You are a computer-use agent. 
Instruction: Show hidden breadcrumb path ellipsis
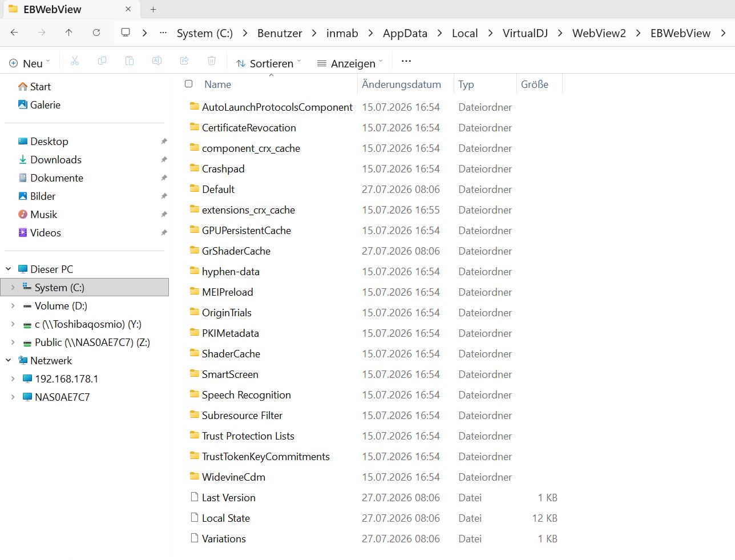coord(163,33)
